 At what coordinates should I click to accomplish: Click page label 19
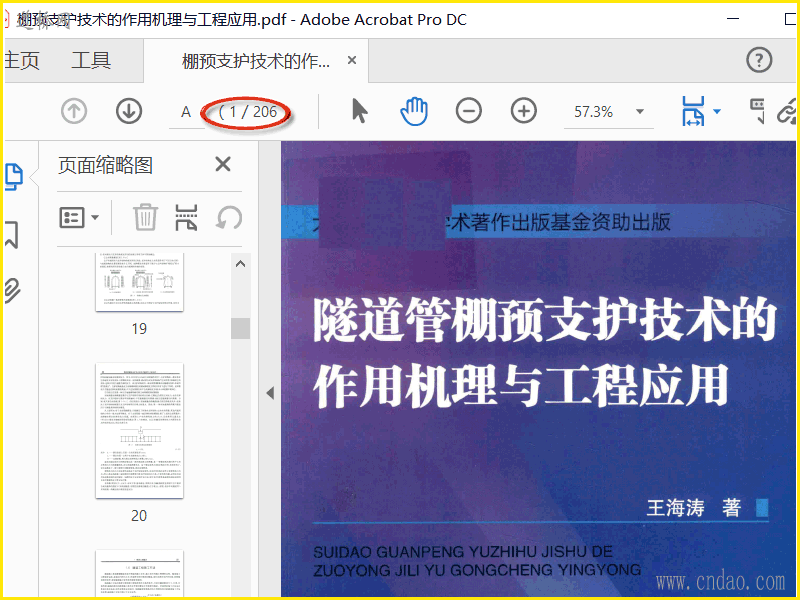click(139, 329)
